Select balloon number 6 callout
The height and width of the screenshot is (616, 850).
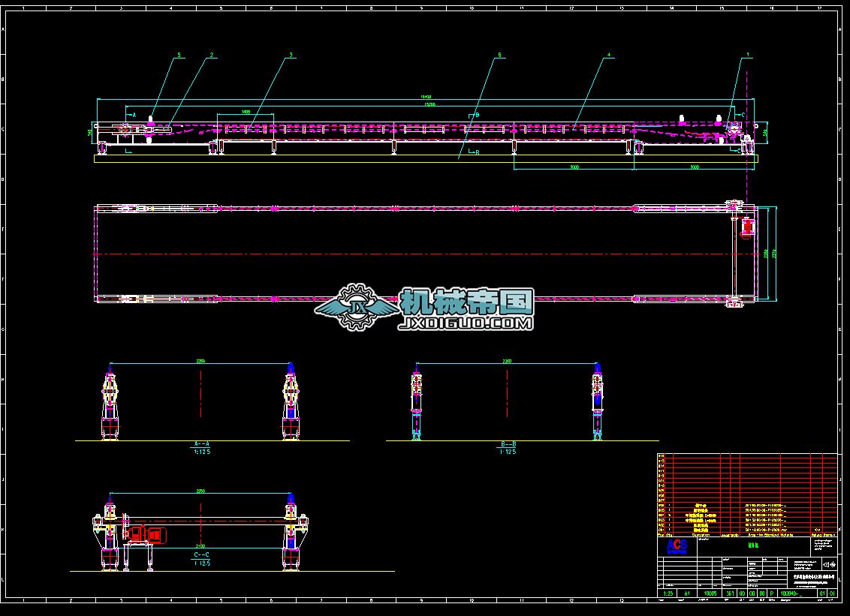click(500, 55)
